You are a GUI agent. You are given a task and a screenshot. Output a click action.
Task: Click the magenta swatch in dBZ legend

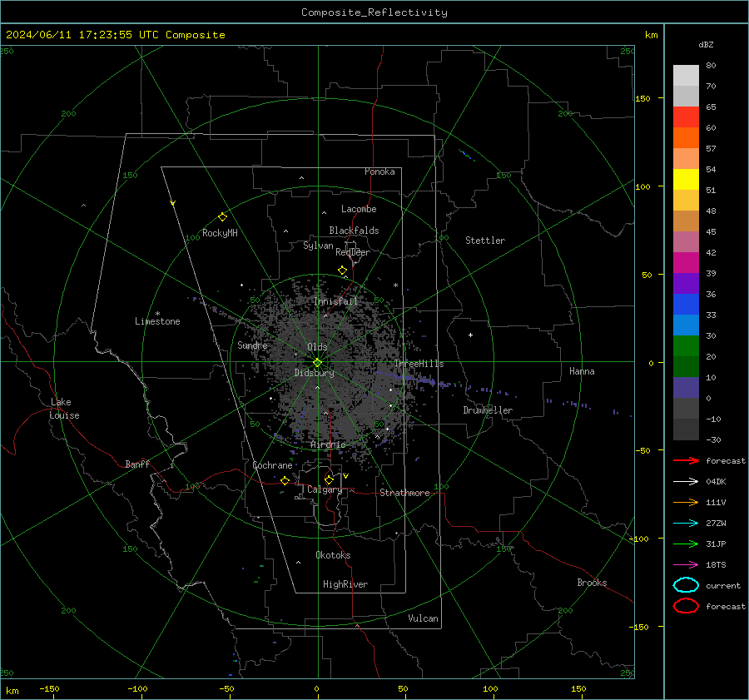[x=686, y=263]
